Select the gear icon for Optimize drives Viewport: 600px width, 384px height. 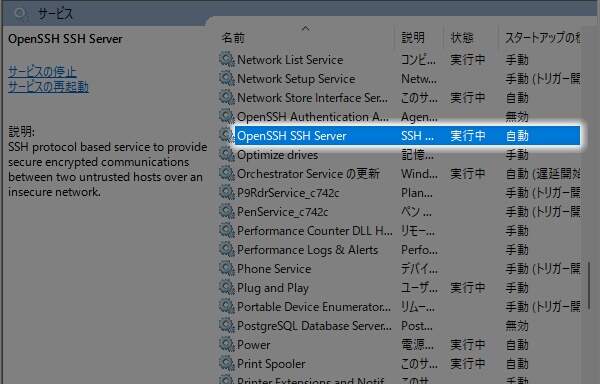click(227, 155)
